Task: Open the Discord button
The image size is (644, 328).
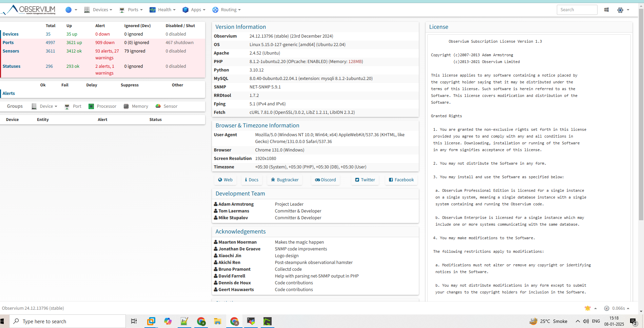Action: pyautogui.click(x=325, y=180)
